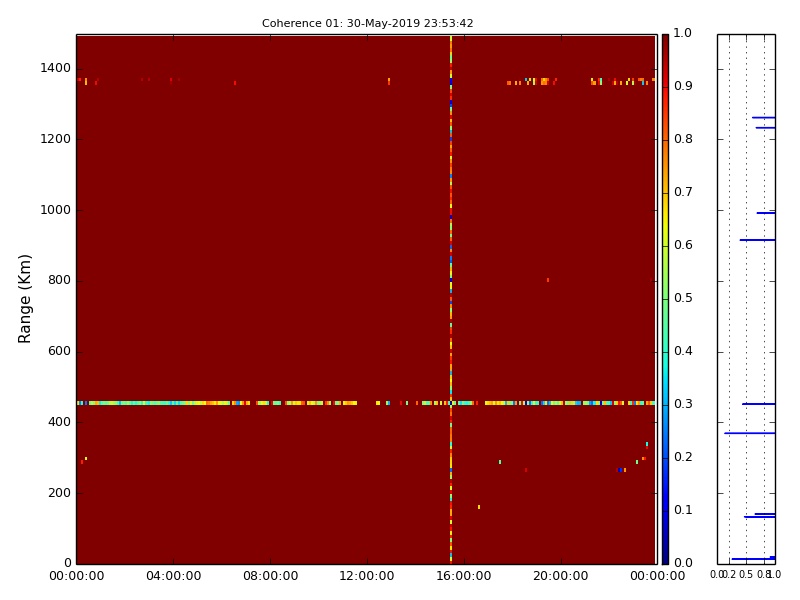The width and height of the screenshot is (800, 600).
Task: Click the 800 range tick label
Action: [x=59, y=280]
